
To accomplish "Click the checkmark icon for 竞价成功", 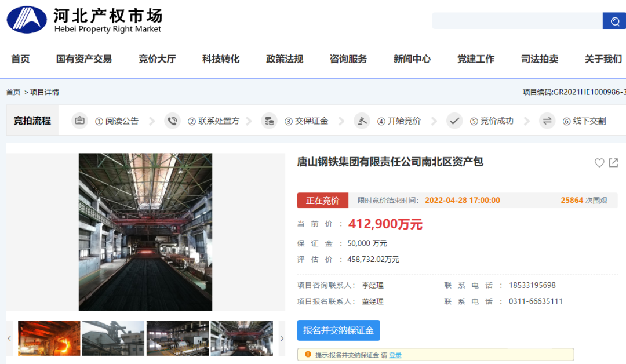I will tap(454, 121).
